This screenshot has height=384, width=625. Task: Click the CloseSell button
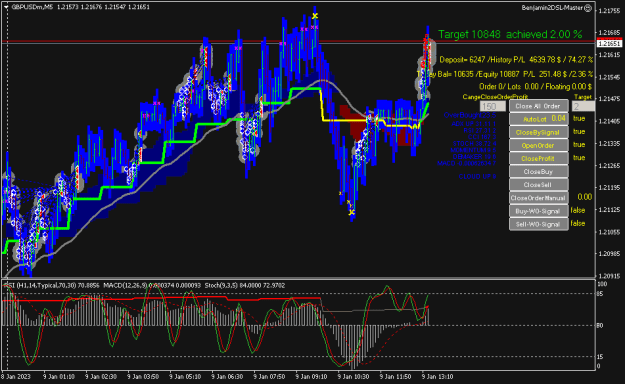pos(539,185)
